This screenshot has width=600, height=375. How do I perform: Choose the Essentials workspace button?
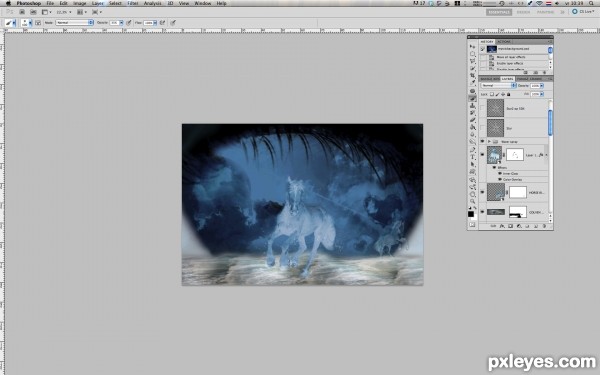pyautogui.click(x=499, y=12)
